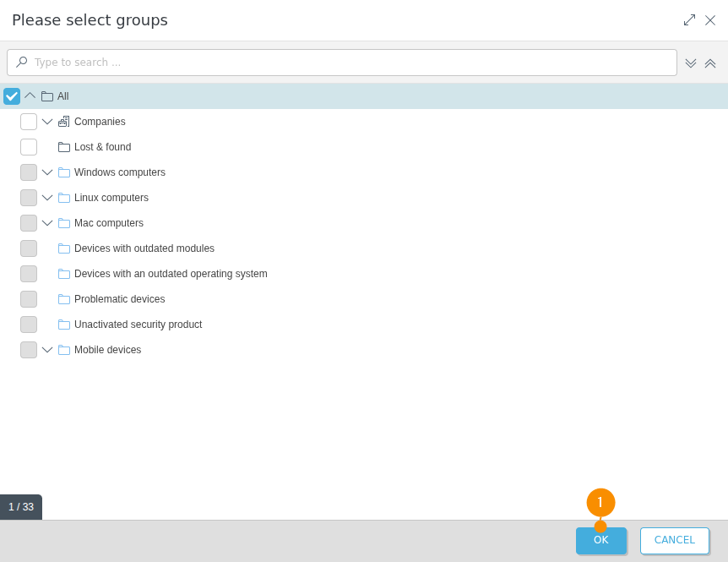
Task: Confirm selection with the OK button
Action: click(x=601, y=541)
